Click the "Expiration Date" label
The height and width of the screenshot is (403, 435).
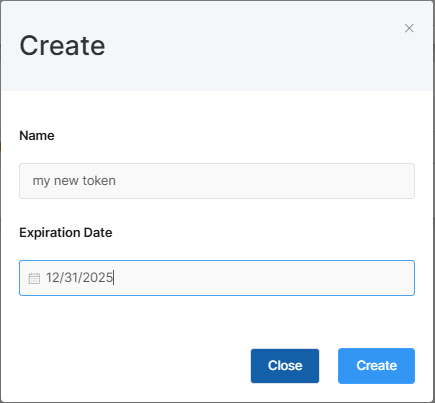coord(66,233)
